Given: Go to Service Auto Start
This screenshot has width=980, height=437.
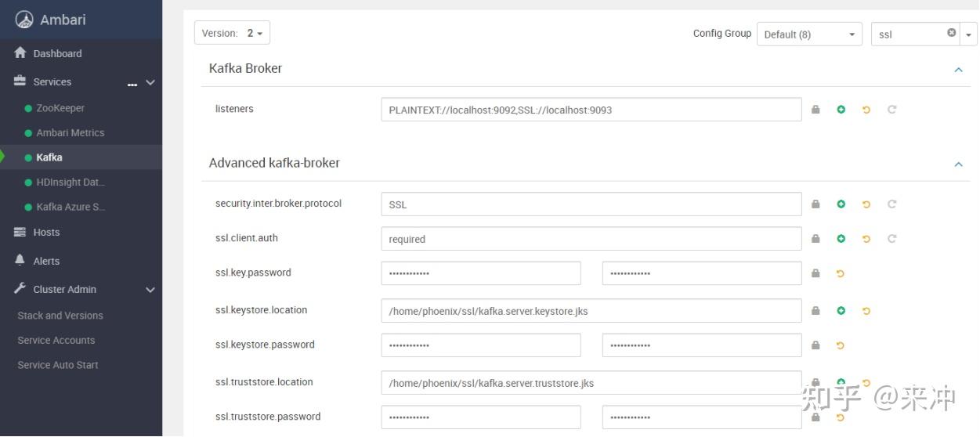Looking at the screenshot, I should pos(58,365).
